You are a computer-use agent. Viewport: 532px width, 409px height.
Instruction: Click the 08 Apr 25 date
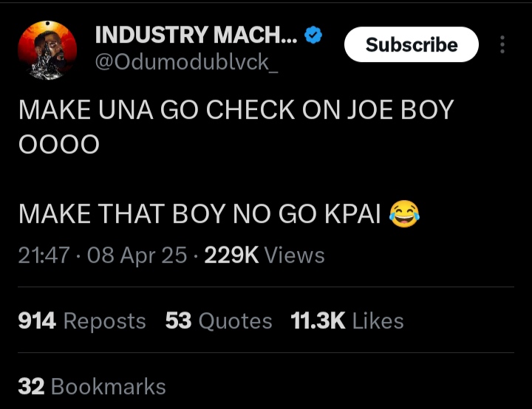(x=137, y=255)
